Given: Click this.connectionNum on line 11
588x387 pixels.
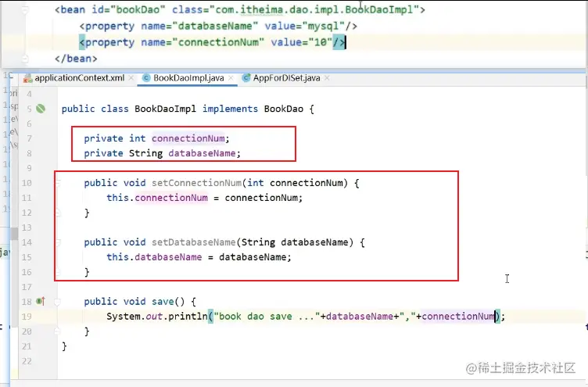Looking at the screenshot, I should coord(157,198).
